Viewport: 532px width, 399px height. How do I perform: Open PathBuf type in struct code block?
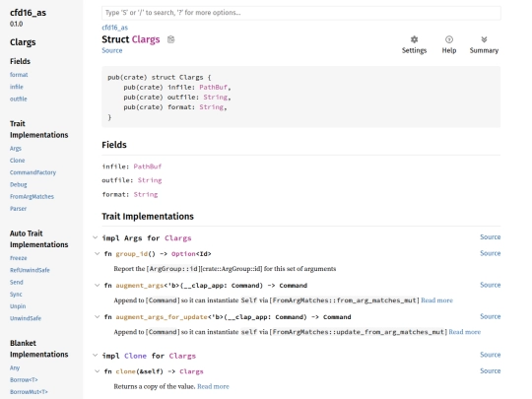[213, 88]
